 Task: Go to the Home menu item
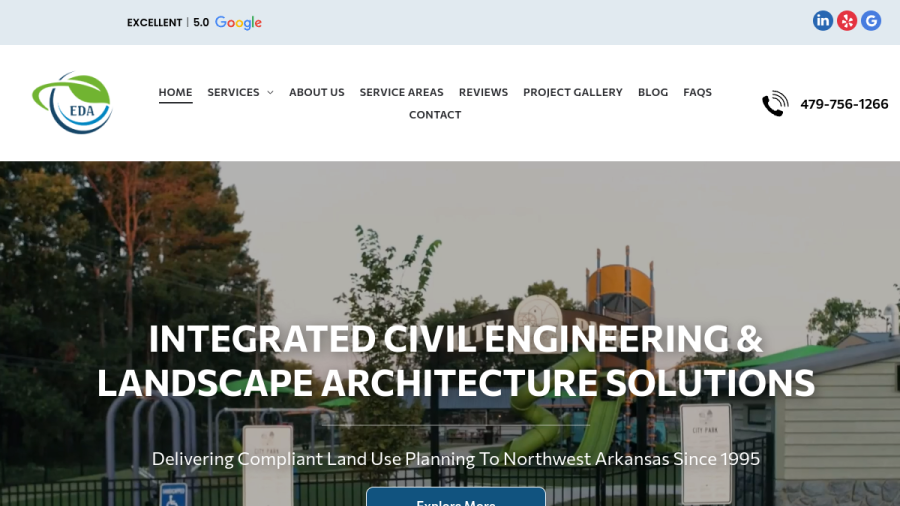175,92
